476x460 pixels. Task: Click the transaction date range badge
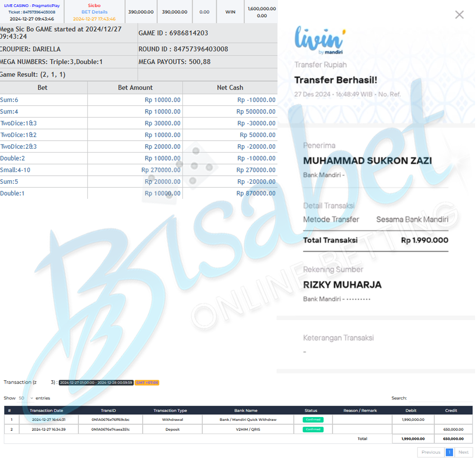pos(96,383)
